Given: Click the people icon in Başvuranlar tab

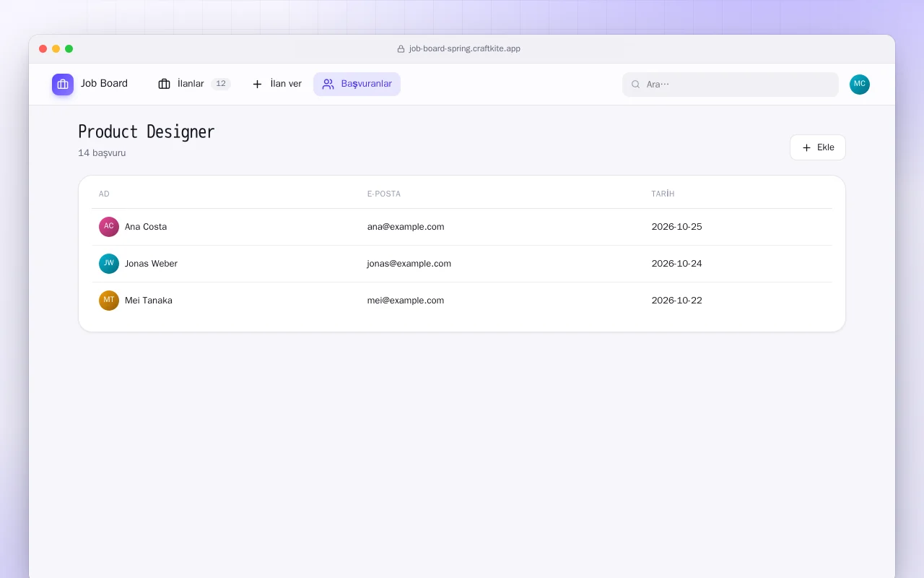Looking at the screenshot, I should pyautogui.click(x=328, y=84).
